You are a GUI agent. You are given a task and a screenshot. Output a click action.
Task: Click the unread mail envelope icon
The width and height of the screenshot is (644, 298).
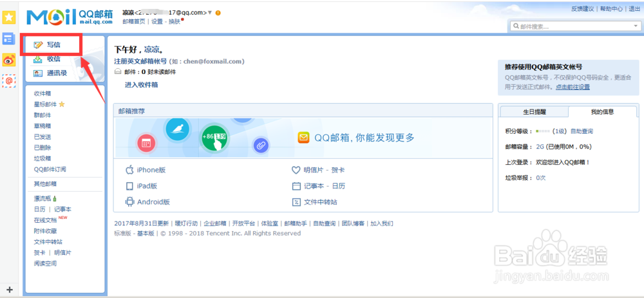[x=118, y=71]
